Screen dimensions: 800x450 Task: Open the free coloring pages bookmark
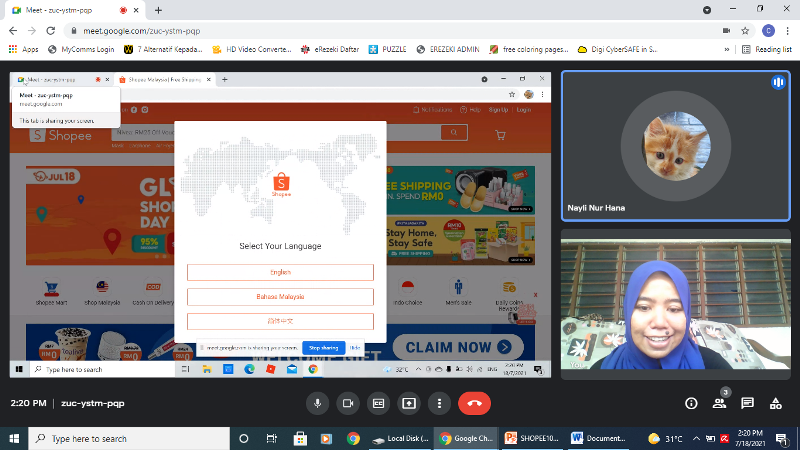pos(529,49)
